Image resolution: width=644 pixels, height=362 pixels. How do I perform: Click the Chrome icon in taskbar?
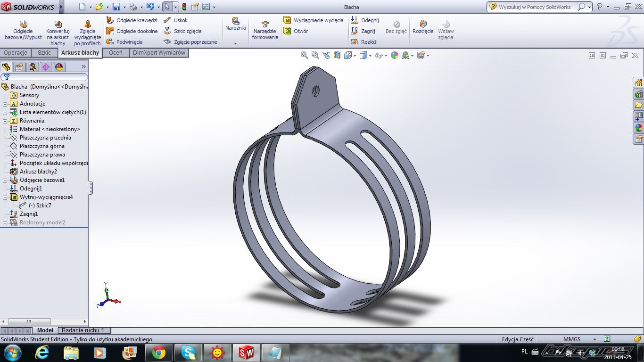tap(158, 353)
